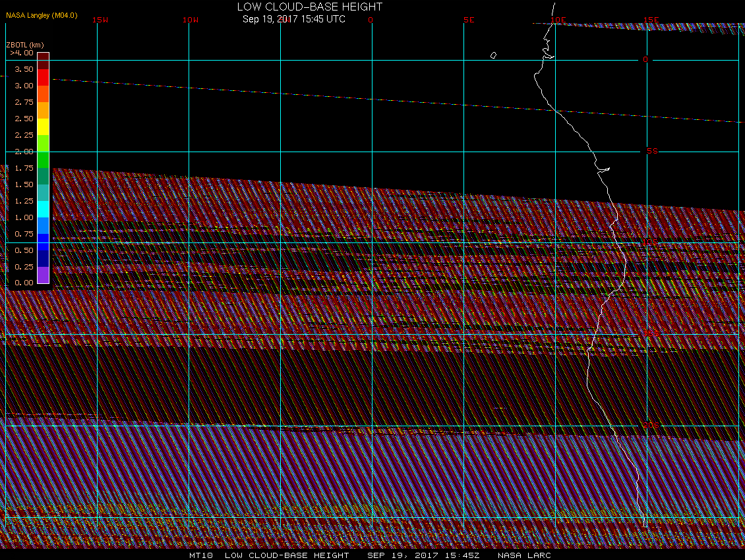Pick the cyan swatch in the color scale

(43, 209)
